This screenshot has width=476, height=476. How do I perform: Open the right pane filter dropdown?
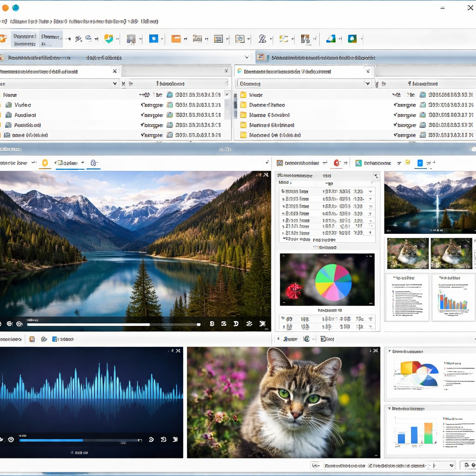(x=367, y=84)
